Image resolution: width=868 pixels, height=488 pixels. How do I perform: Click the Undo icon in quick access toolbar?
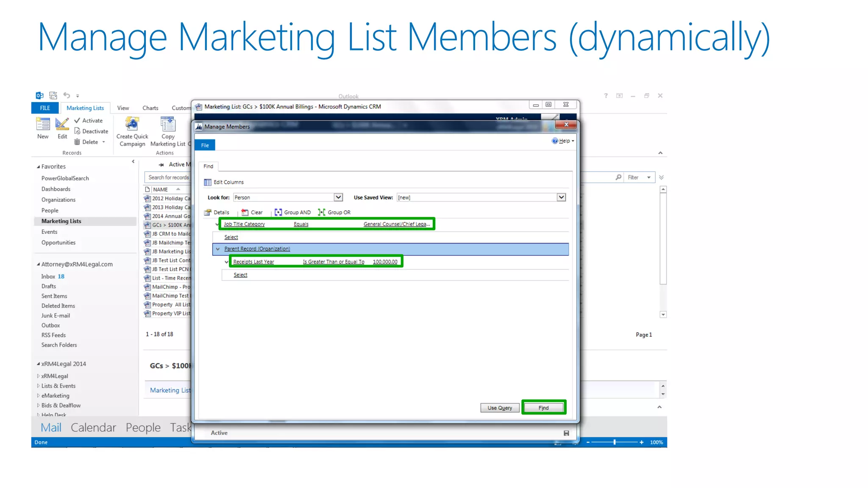pos(67,95)
